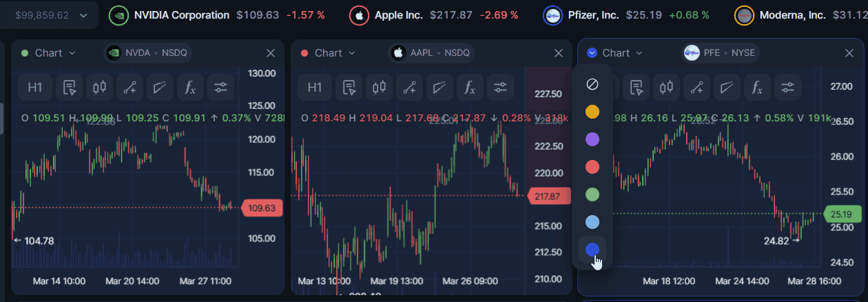Viewport: 868px width, 302px height.
Task: Click the 24.82 low price marker
Action: coord(781,241)
